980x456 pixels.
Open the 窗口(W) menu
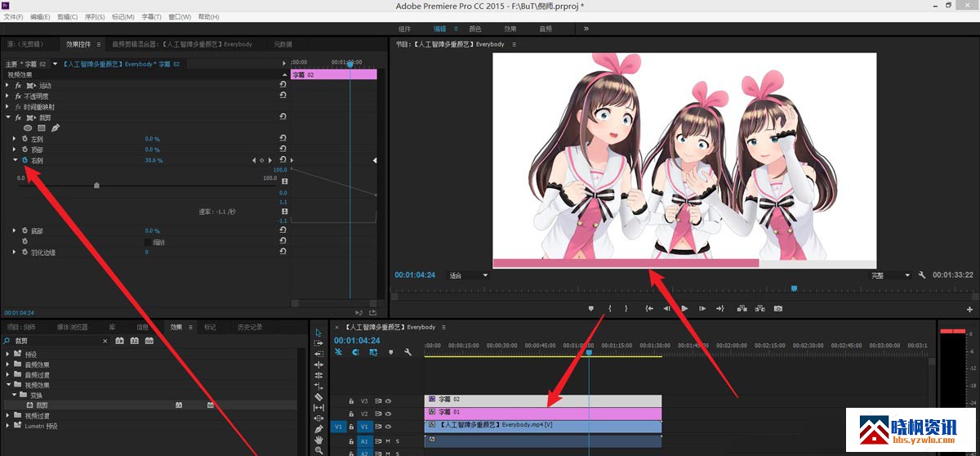(180, 16)
